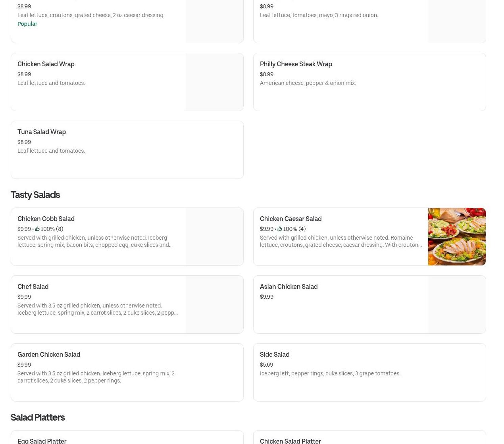Select the Chef Salad menu item
The height and width of the screenshot is (444, 504).
tap(127, 305)
